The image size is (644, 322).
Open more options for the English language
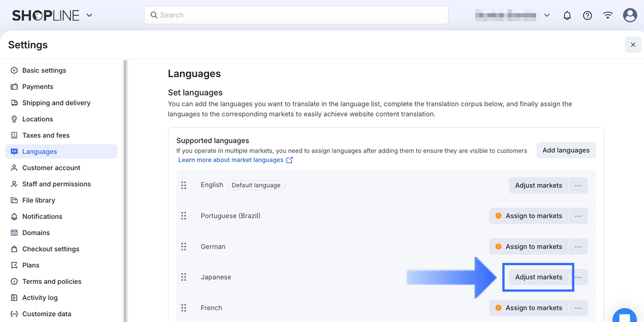point(578,186)
